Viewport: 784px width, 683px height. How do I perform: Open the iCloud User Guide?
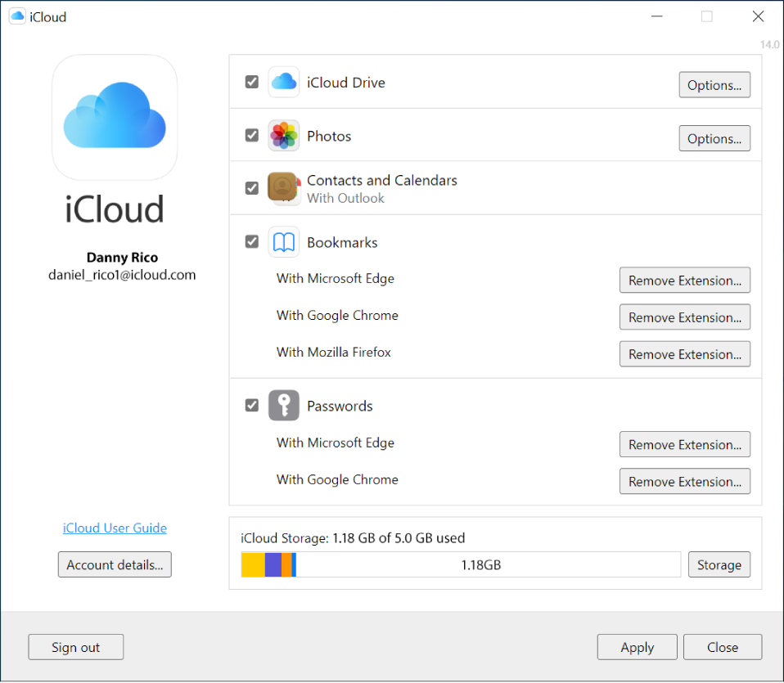(114, 528)
